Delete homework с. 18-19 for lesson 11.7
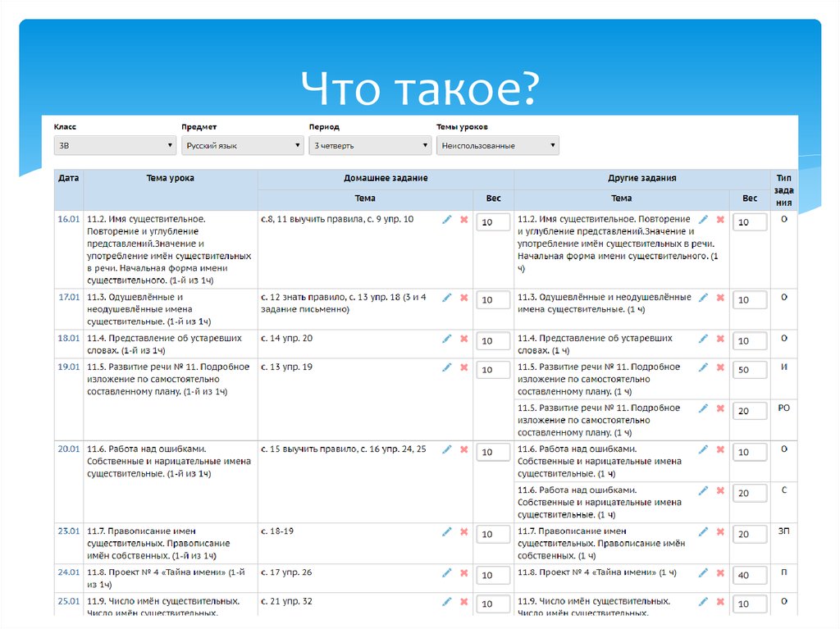 pyautogui.click(x=463, y=531)
